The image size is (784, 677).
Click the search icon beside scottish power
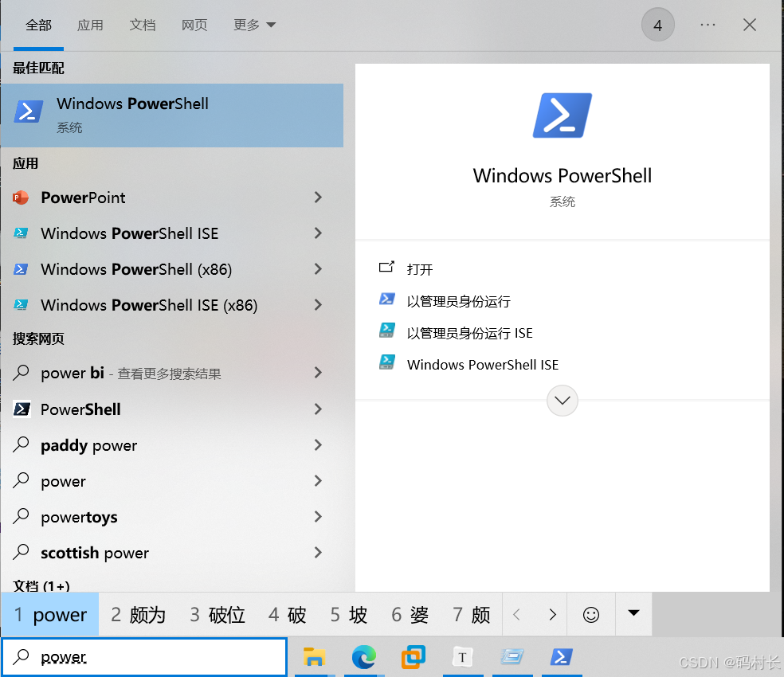[21, 552]
